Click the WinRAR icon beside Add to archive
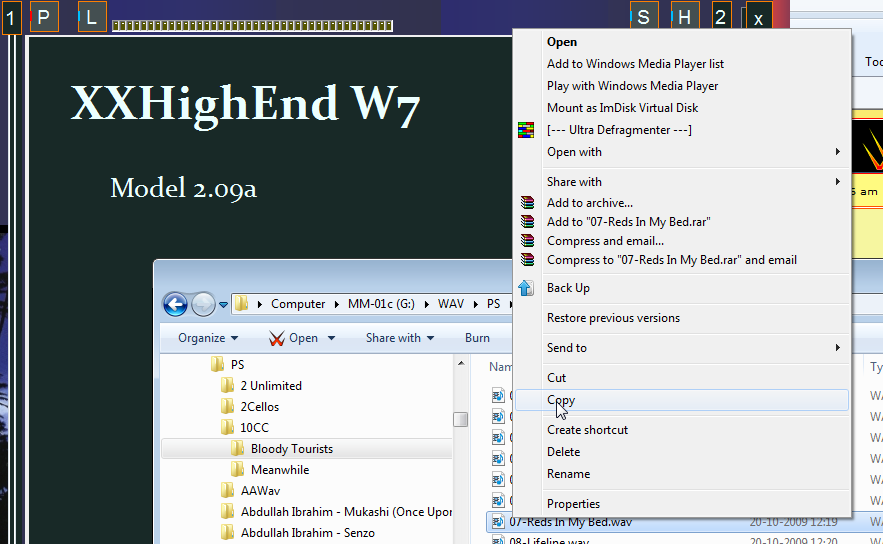This screenshot has width=883, height=544. pos(527,203)
